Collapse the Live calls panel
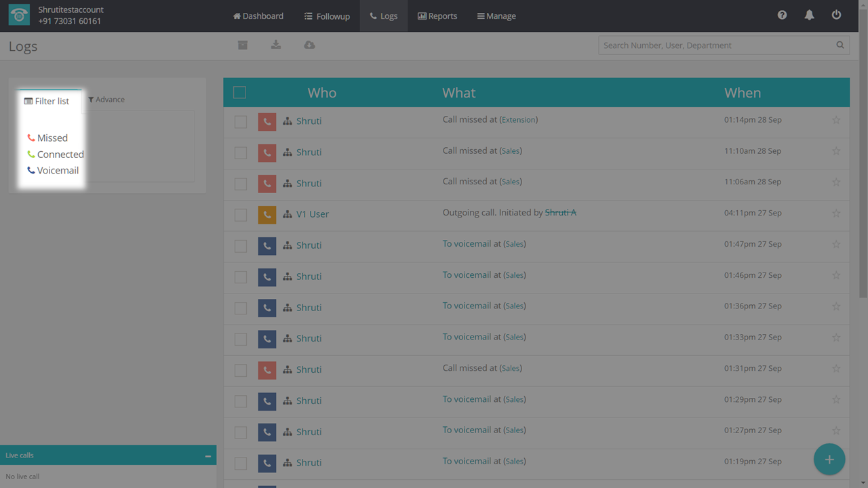Image resolution: width=868 pixels, height=488 pixels. pyautogui.click(x=208, y=456)
